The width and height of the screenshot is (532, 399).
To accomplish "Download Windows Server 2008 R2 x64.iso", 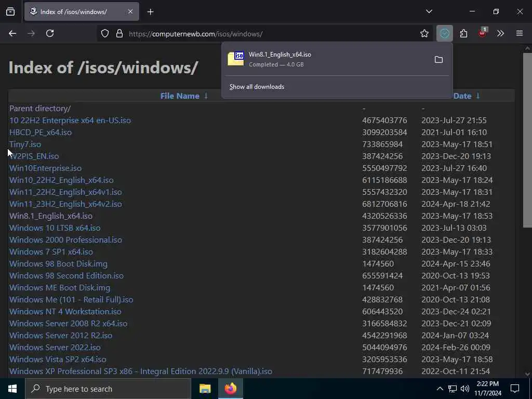I will point(68,323).
